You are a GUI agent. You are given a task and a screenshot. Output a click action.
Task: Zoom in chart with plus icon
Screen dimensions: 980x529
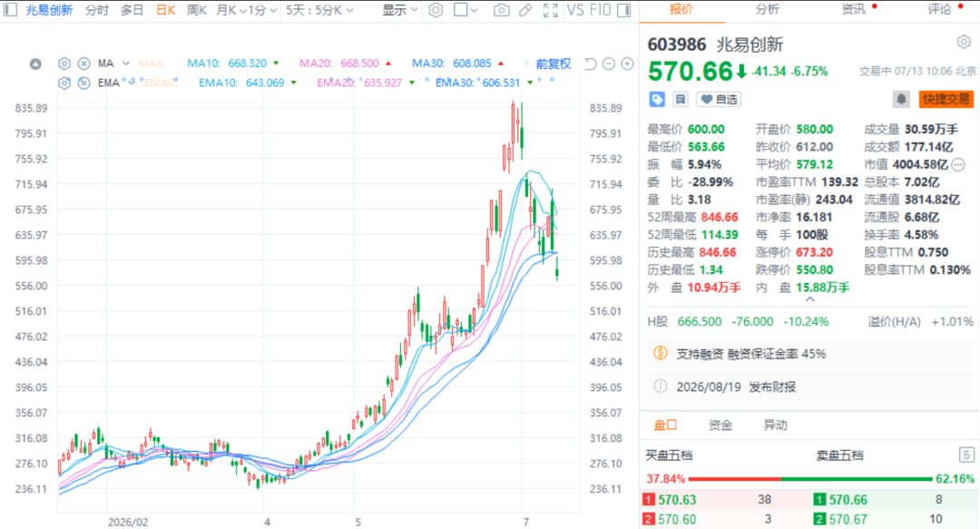coord(628,64)
